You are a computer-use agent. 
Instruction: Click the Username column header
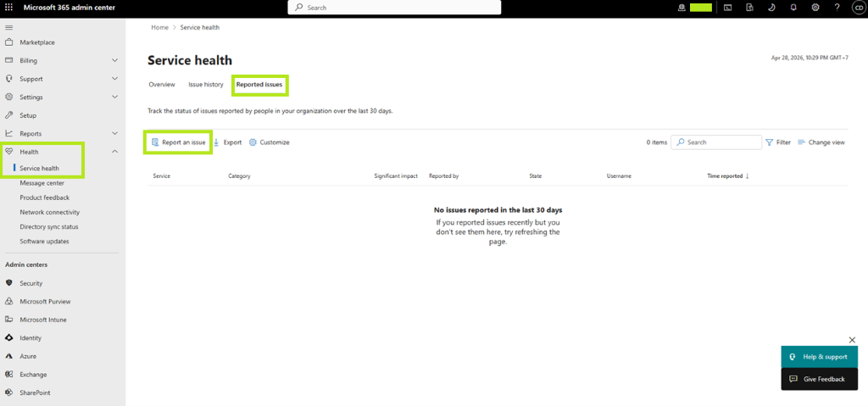619,176
